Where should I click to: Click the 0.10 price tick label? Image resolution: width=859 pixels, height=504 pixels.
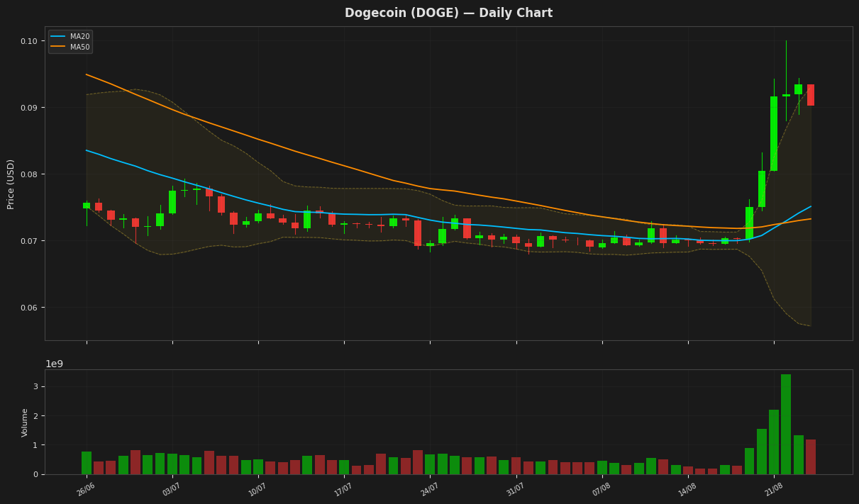click(30, 41)
